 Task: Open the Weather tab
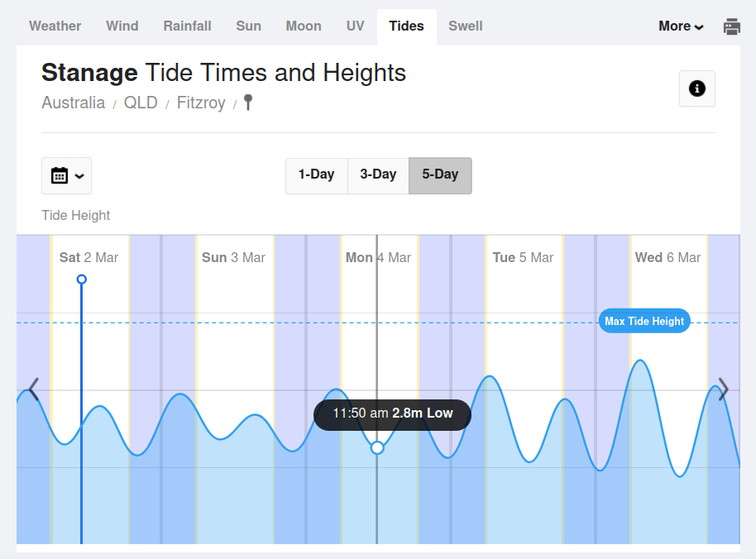[x=55, y=26]
